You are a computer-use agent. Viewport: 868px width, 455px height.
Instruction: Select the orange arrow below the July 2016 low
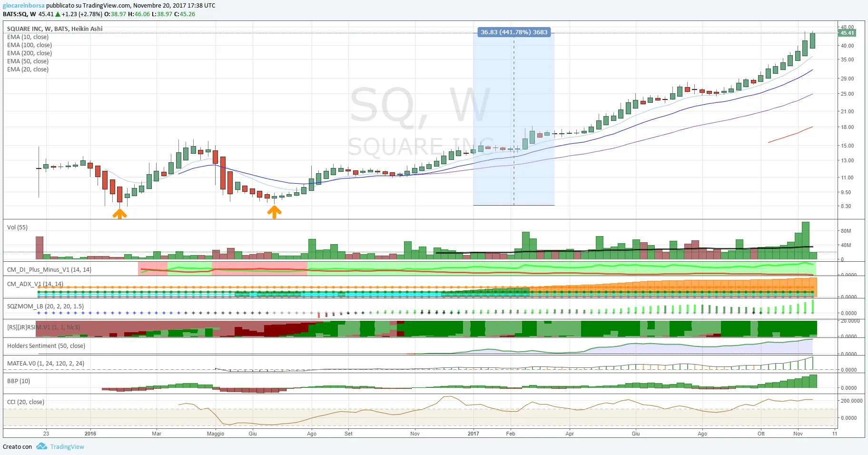click(274, 212)
